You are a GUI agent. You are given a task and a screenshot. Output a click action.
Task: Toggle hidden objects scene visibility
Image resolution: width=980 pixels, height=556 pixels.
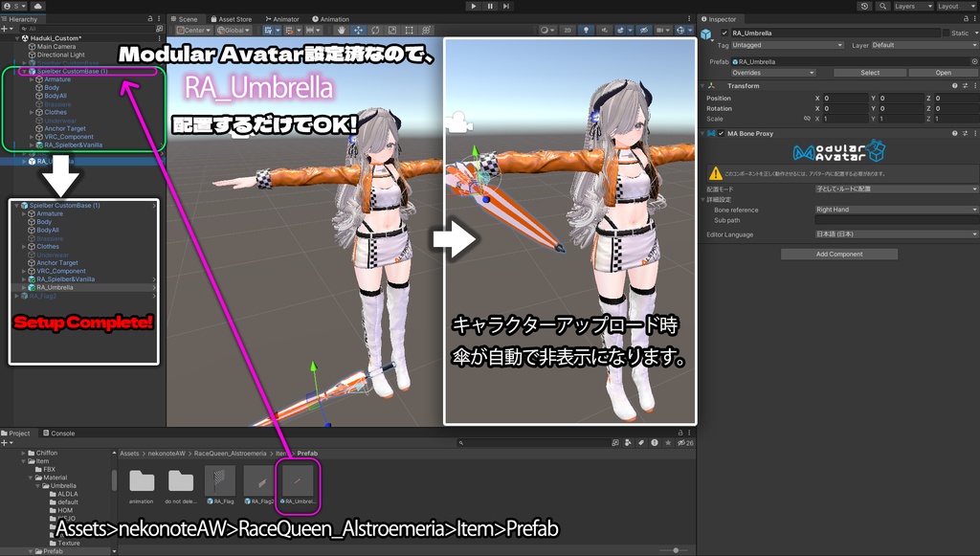[643, 30]
